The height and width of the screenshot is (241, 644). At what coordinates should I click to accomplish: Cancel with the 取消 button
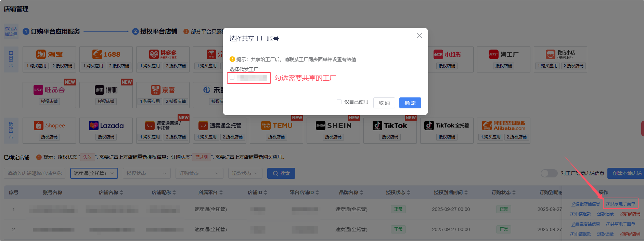384,103
